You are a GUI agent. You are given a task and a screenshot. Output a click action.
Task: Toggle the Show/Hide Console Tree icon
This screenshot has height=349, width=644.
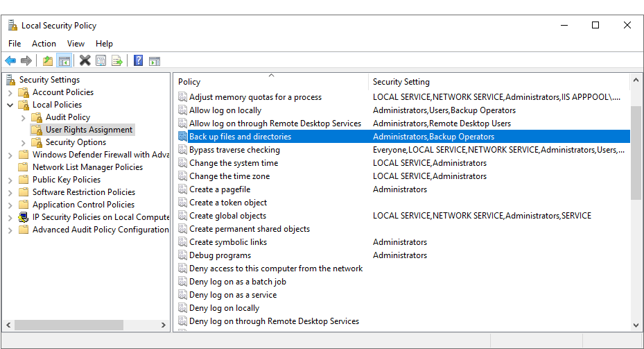[x=64, y=61]
